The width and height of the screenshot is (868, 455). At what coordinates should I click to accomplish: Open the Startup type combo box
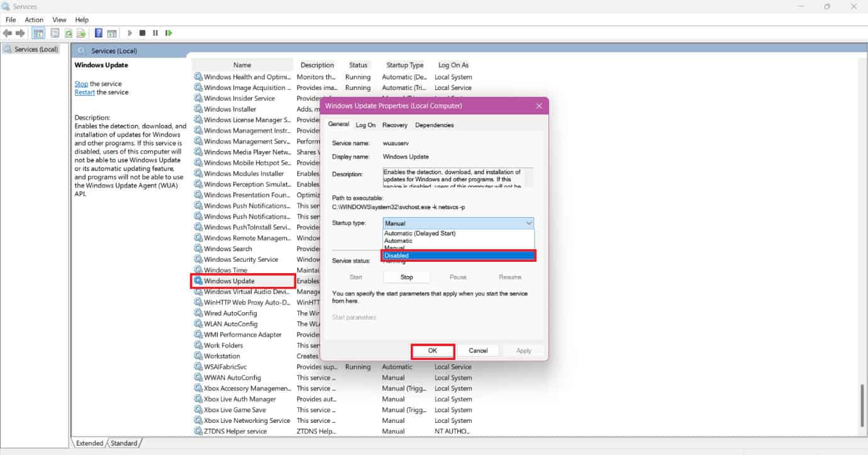(459, 223)
